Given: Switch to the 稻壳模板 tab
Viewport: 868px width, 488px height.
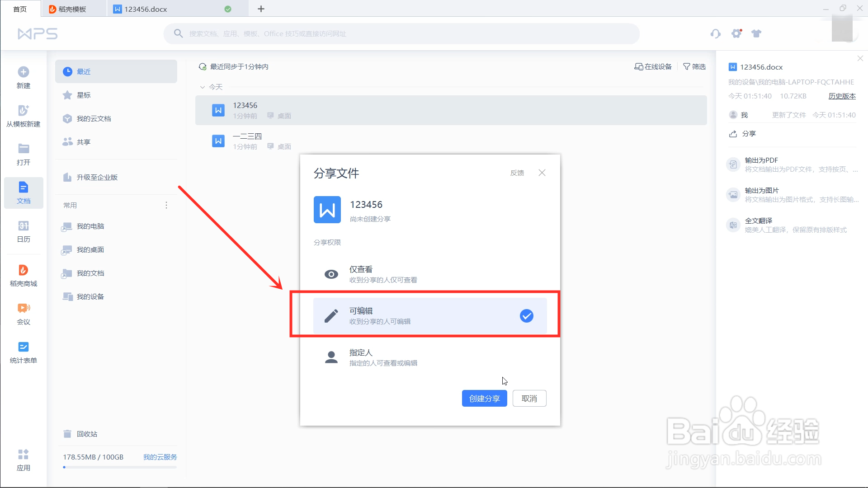Looking at the screenshot, I should [74, 9].
